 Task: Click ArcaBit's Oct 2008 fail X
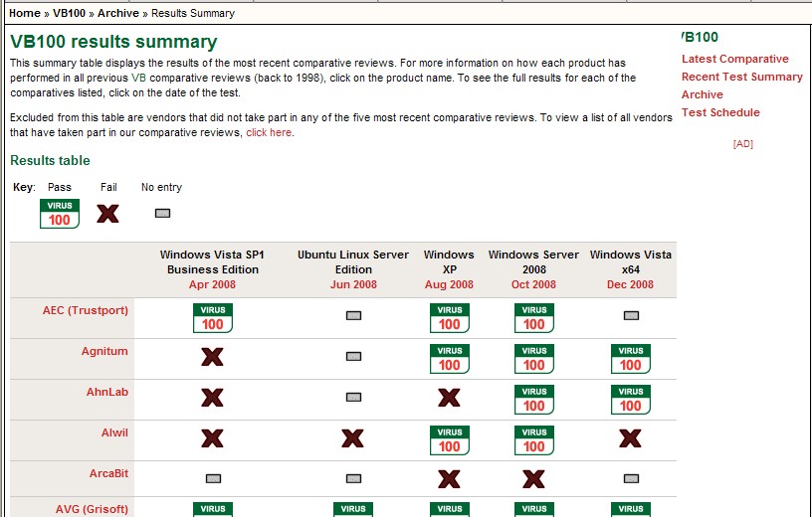tap(534, 479)
